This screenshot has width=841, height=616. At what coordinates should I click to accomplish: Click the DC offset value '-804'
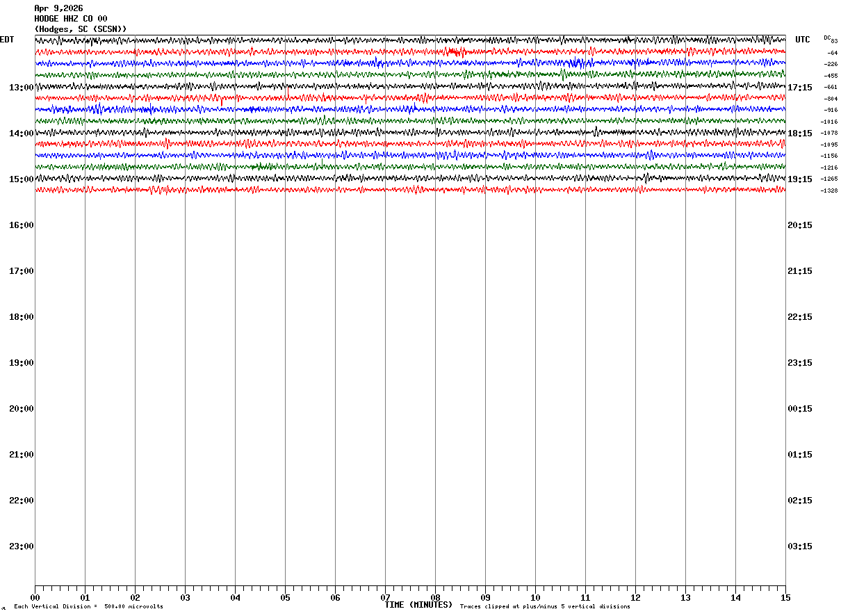[x=831, y=99]
